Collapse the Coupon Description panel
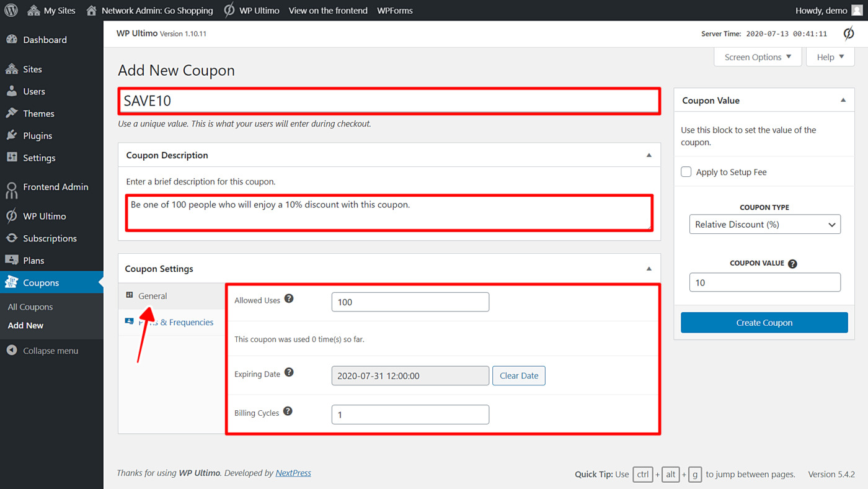 point(649,155)
